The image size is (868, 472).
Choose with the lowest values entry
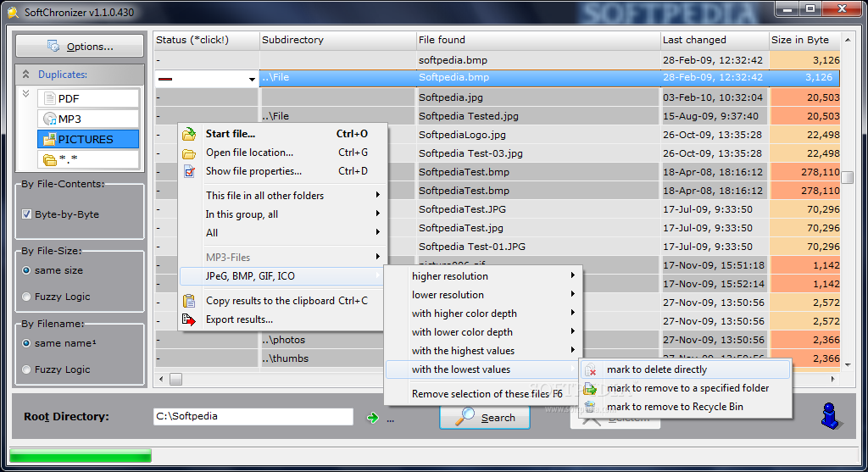click(481, 369)
